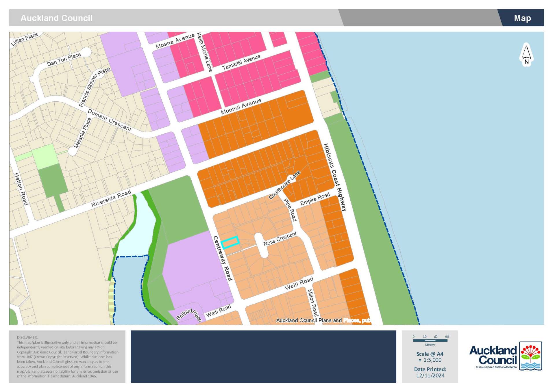Click the disclaimer text box
Screen dimensions: 555x392
[x=67, y=356]
